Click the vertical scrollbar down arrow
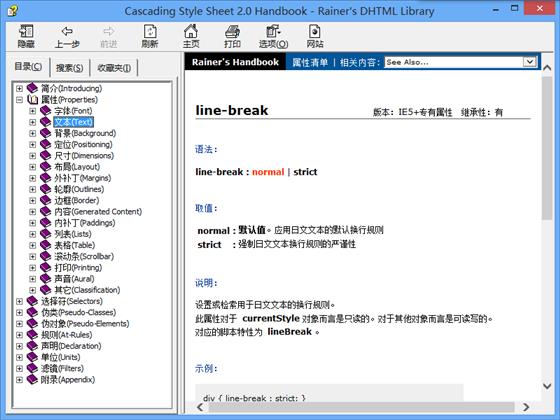 (x=547, y=386)
